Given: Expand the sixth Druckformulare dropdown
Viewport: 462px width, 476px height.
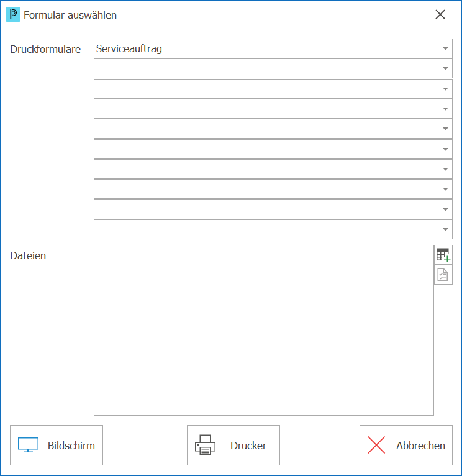Looking at the screenshot, I should point(445,149).
